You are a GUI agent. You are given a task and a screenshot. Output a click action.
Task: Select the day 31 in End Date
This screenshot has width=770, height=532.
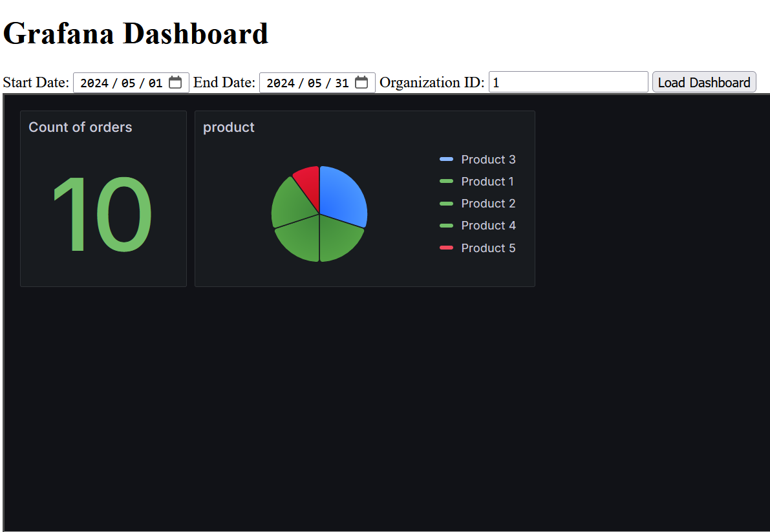click(342, 83)
